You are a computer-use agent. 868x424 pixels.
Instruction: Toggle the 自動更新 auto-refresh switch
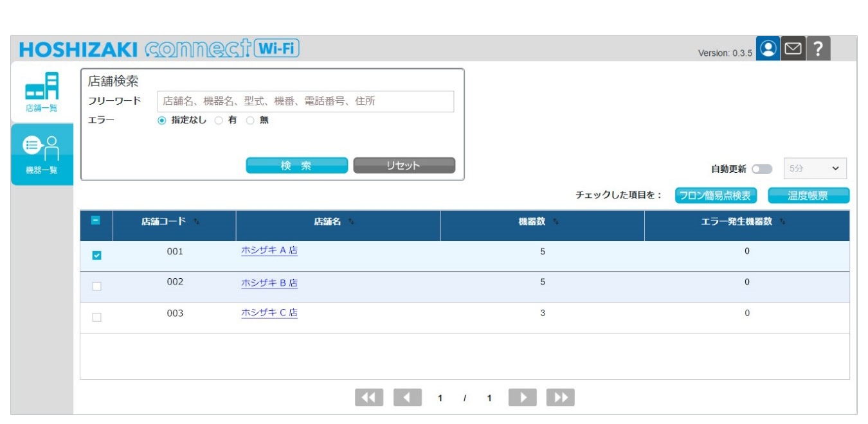point(762,169)
